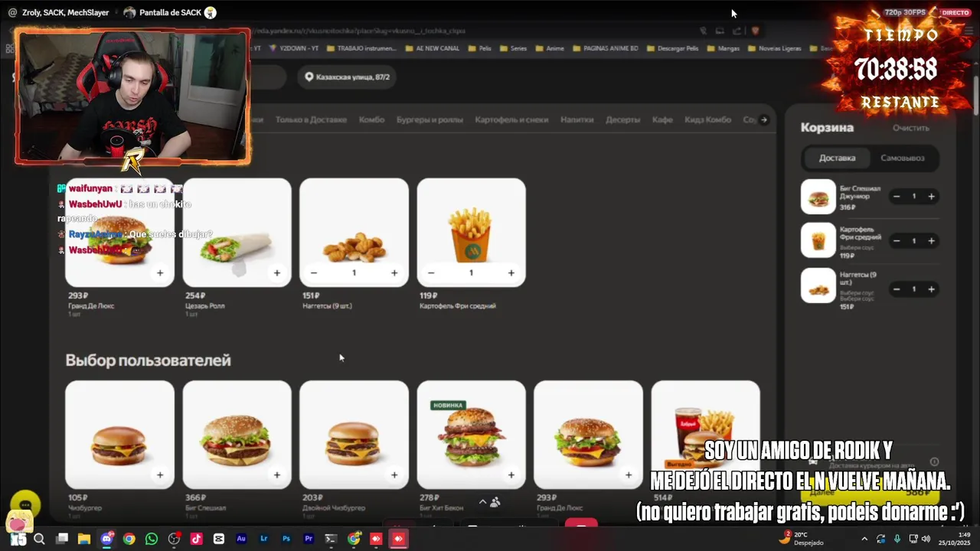Increase Наггетсы (9 шт.) quantity on product card
980x551 pixels.
click(394, 272)
